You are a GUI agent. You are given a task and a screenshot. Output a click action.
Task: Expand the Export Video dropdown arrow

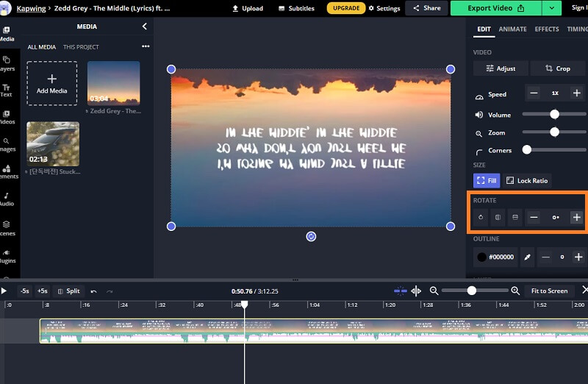point(553,8)
